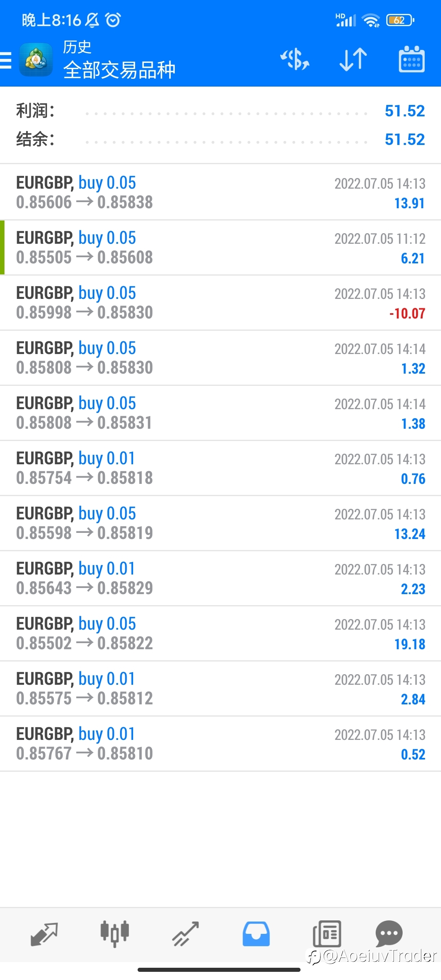Open the losing trade showing -10.07

point(220,303)
